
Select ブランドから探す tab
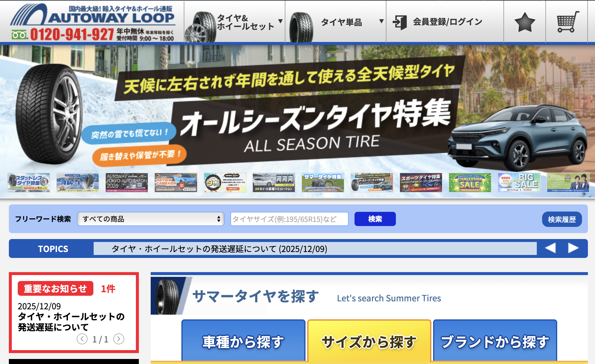tap(495, 341)
